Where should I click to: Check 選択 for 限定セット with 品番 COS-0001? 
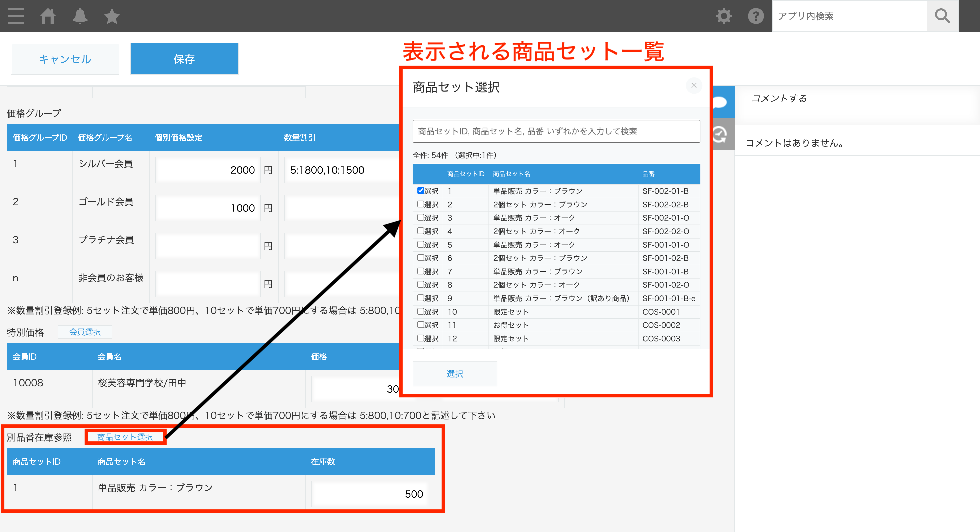click(x=420, y=311)
